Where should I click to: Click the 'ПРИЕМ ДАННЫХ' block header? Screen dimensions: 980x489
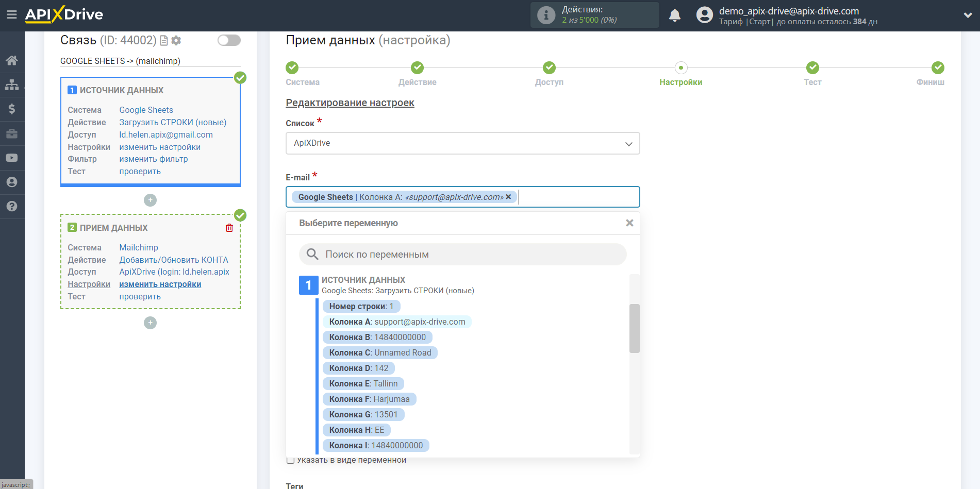(114, 228)
